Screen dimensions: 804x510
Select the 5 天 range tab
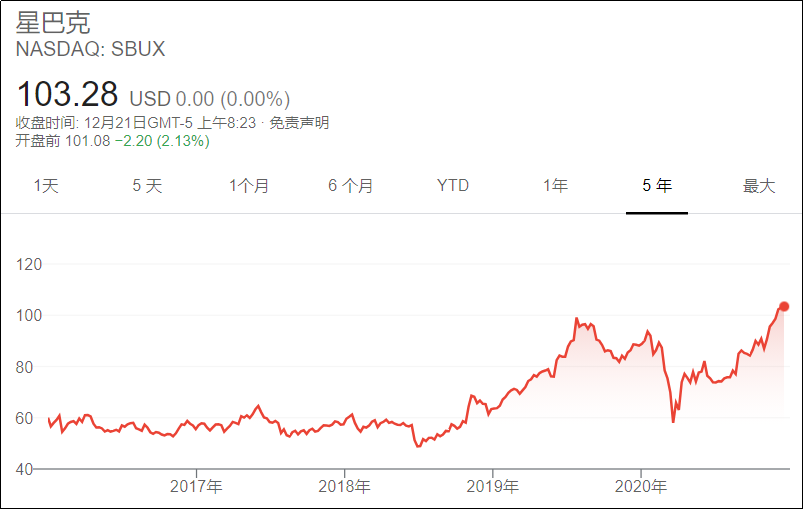click(147, 186)
